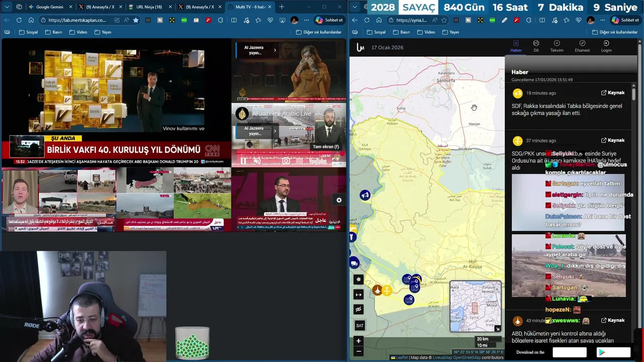Image resolution: width=644 pixels, height=362 pixels.
Task: Open Sosyal bookmarks folder in left browser
Action: (28, 32)
